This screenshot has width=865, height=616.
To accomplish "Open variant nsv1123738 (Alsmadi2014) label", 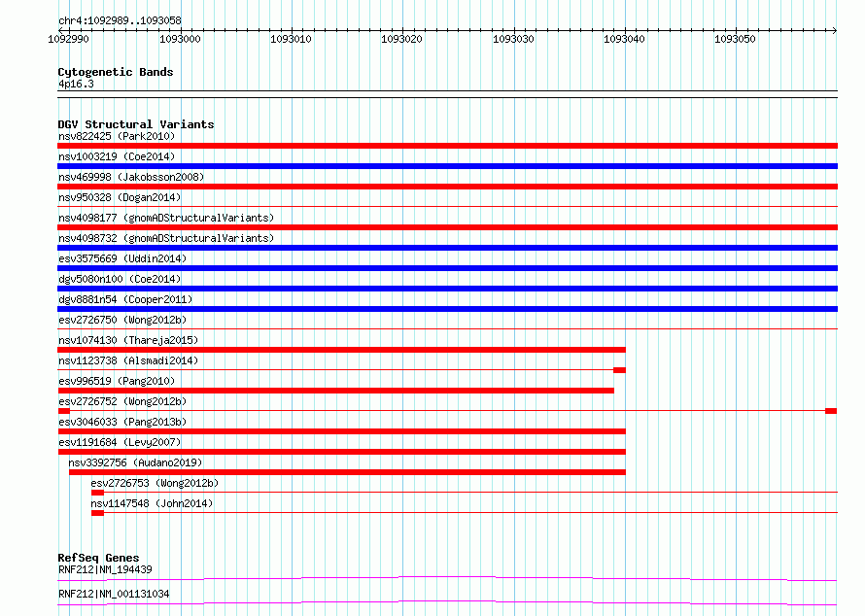I will 128,360.
